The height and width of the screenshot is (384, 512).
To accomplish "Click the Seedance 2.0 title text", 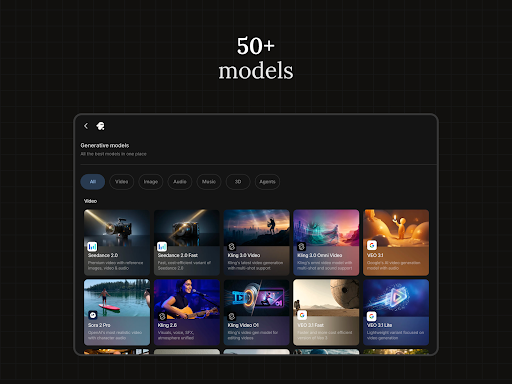I will [103, 255].
